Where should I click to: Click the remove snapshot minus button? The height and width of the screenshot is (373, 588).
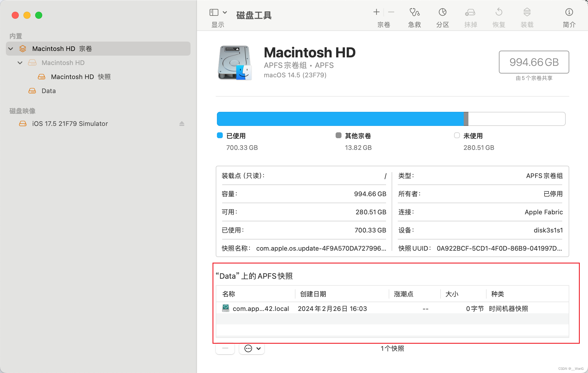click(x=225, y=348)
